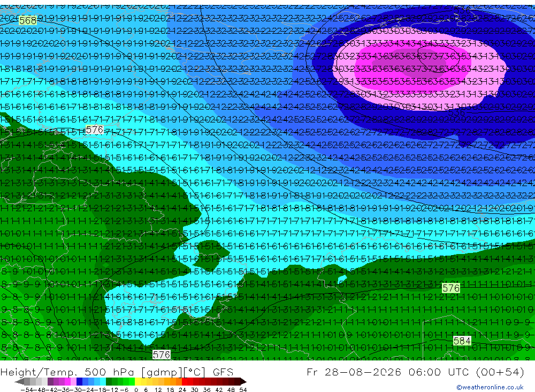Click the 576 label near the west coast
This screenshot has width=535, height=392.
coord(95,129)
